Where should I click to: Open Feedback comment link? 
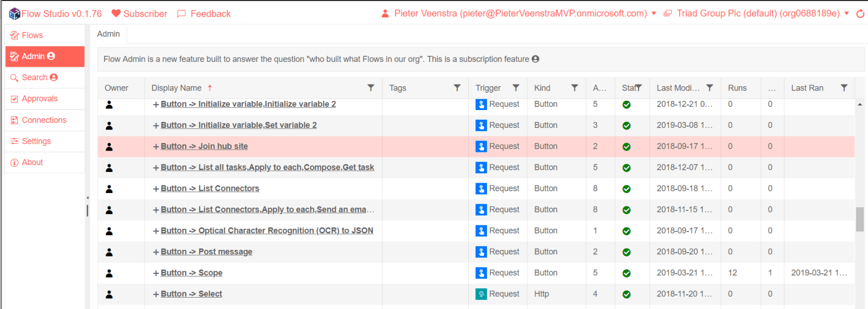click(204, 14)
